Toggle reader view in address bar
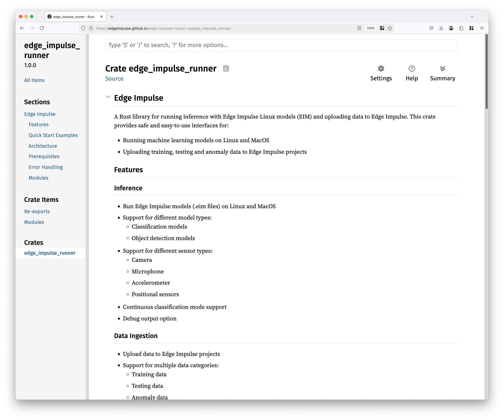This screenshot has width=504, height=420. coord(359,28)
